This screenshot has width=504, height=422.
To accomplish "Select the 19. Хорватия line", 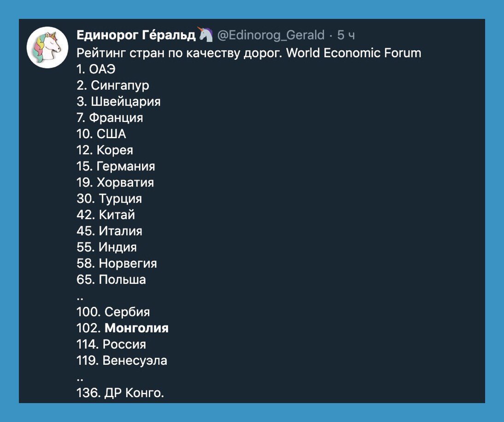I will [115, 182].
